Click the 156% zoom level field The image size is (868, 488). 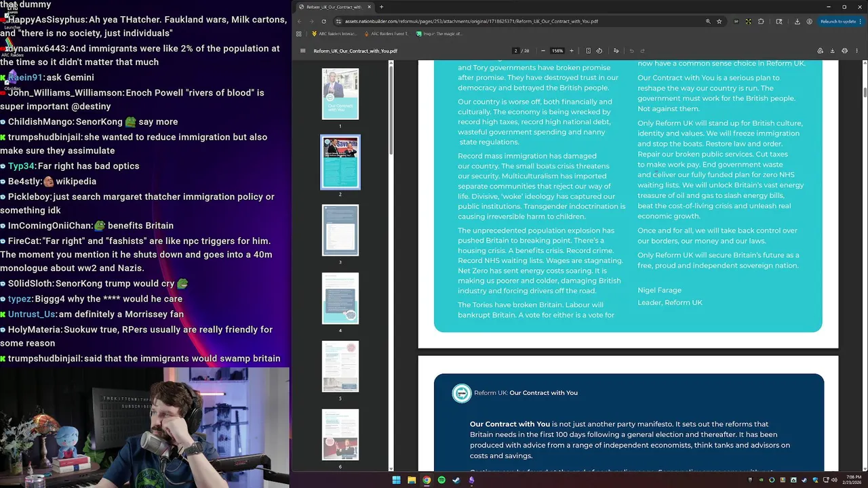click(557, 51)
